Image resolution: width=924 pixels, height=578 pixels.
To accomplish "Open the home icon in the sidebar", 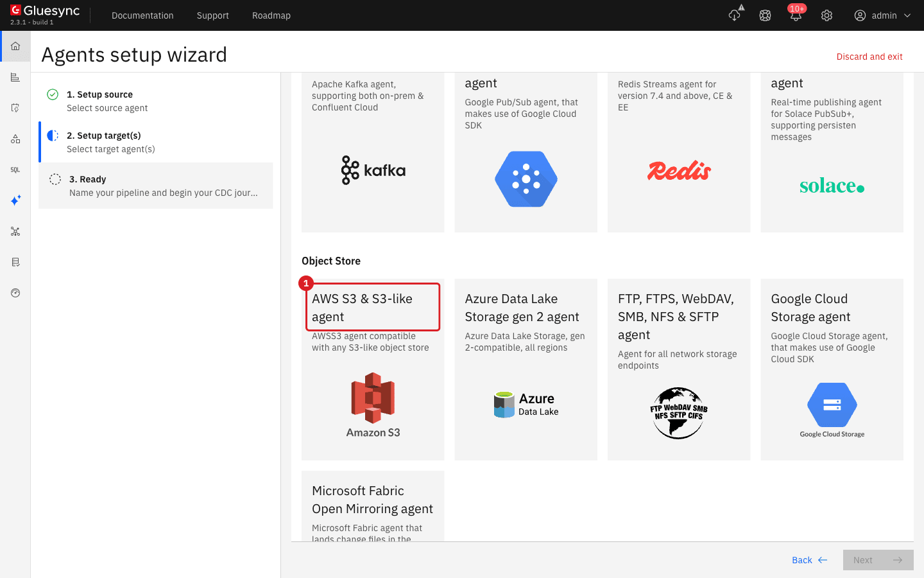I will (15, 46).
